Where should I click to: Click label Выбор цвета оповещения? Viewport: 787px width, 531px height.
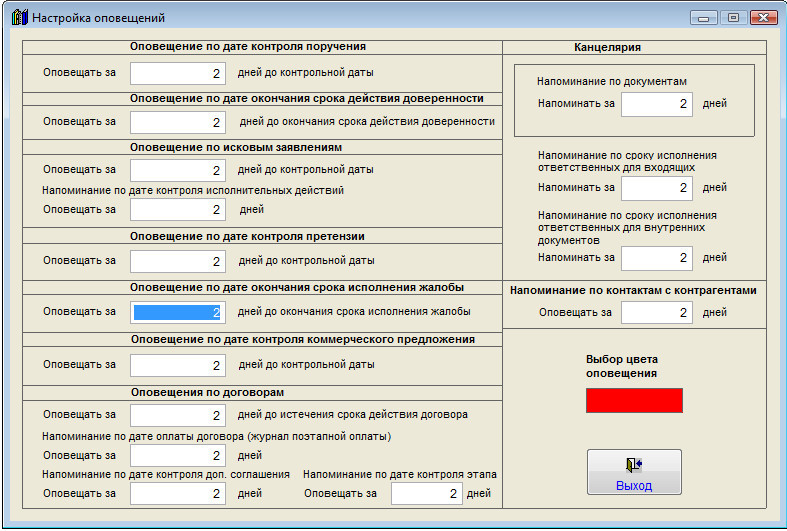point(622,366)
